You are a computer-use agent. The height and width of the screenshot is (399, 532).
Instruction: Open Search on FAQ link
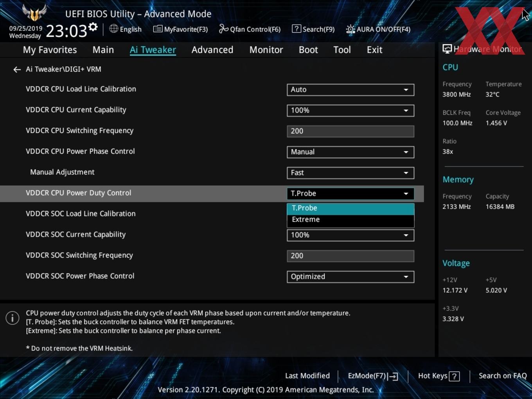[x=503, y=376]
